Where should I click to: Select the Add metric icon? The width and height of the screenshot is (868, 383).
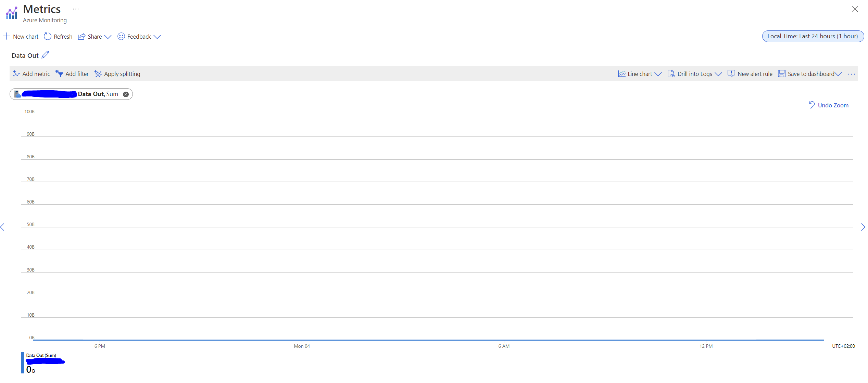point(16,74)
